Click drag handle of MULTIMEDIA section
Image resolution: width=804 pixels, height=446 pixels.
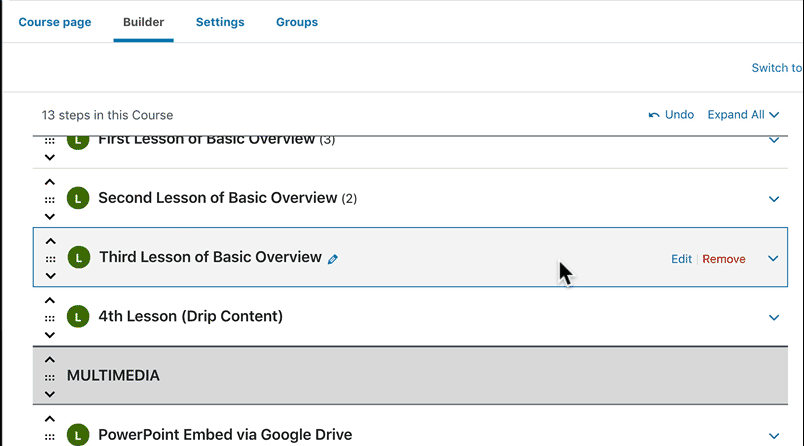pos(50,377)
